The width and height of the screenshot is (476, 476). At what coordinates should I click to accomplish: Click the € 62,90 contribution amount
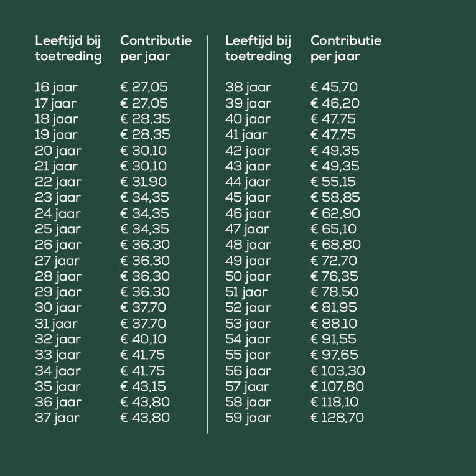pos(335,213)
